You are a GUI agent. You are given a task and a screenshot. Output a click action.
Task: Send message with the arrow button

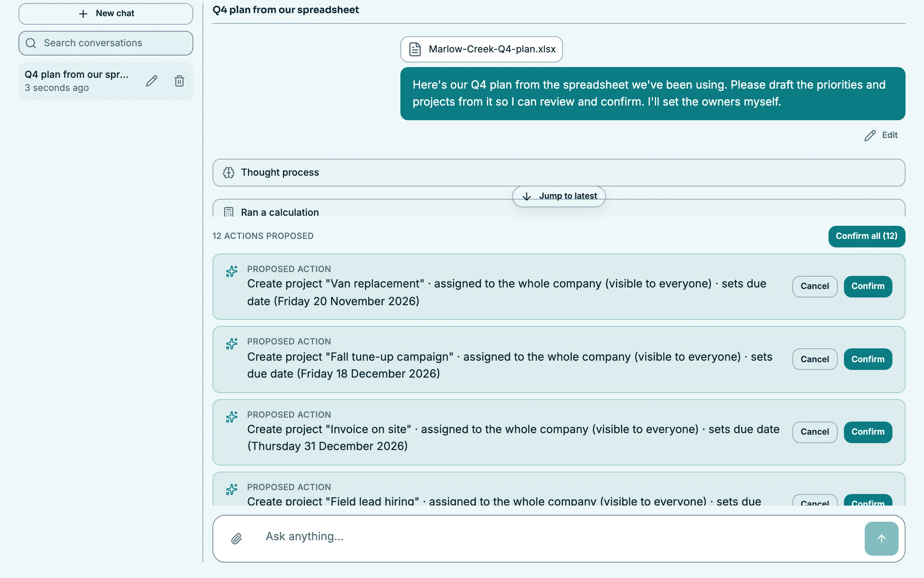tap(881, 538)
